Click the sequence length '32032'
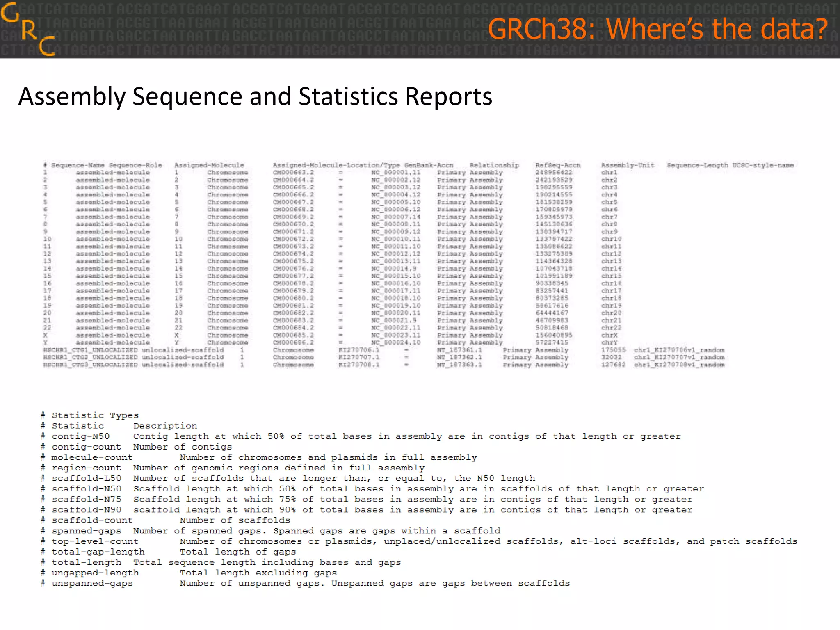Image resolution: width=840 pixels, height=630 pixels. pyautogui.click(x=611, y=357)
